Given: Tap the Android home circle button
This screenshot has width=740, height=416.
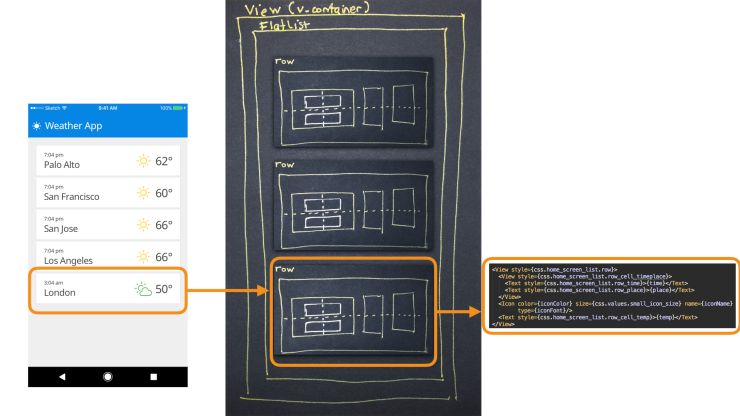Looking at the screenshot, I should tap(108, 377).
